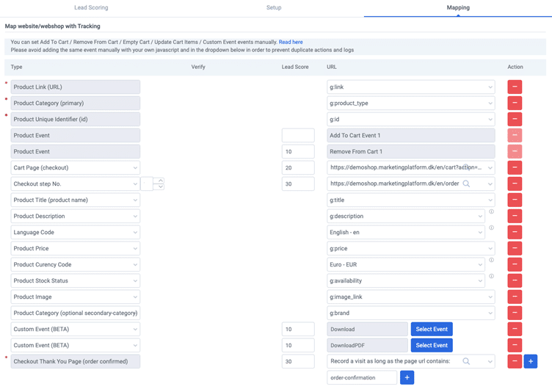
Task: Open the g:brand dropdown
Action: click(x=411, y=313)
